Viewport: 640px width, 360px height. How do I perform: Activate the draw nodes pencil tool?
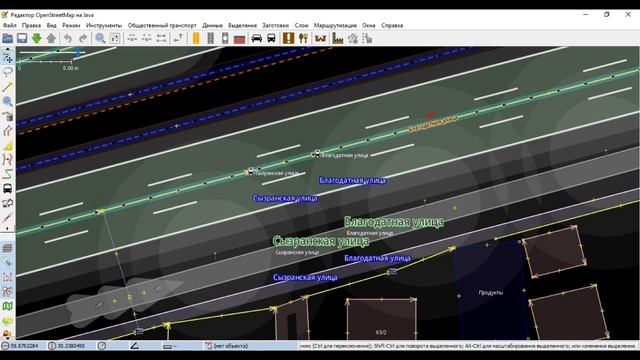pos(7,87)
